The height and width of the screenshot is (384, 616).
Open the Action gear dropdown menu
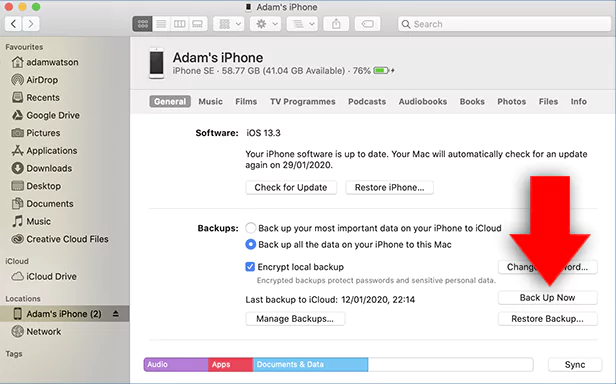266,24
